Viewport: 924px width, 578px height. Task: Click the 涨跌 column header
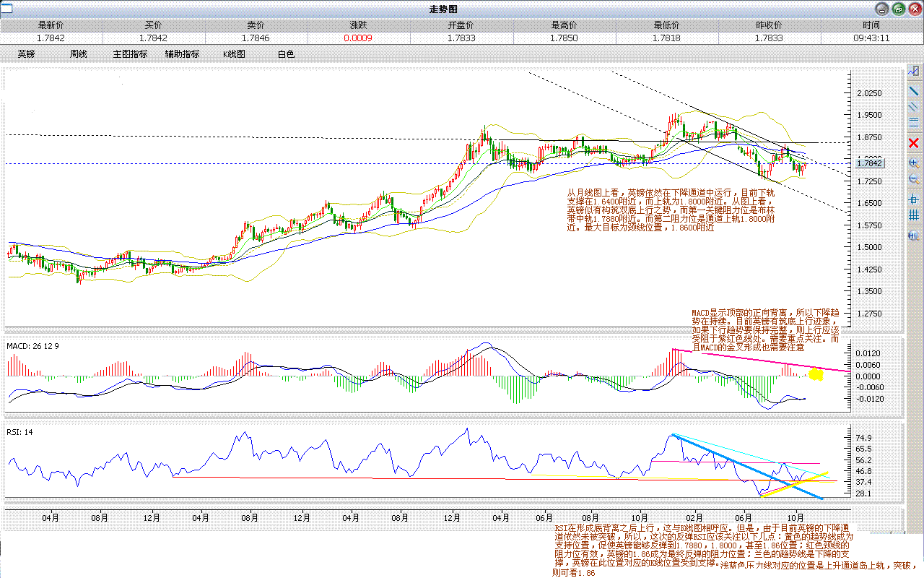point(359,25)
